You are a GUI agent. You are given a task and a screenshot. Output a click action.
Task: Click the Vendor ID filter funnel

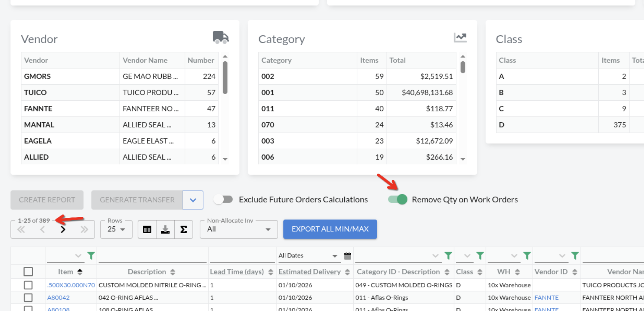pyautogui.click(x=575, y=256)
